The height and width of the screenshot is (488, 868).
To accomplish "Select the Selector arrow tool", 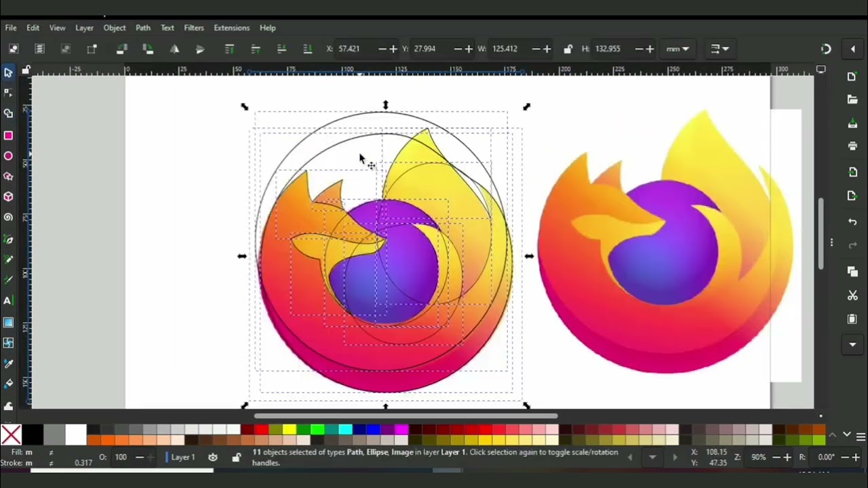I will tap(8, 73).
